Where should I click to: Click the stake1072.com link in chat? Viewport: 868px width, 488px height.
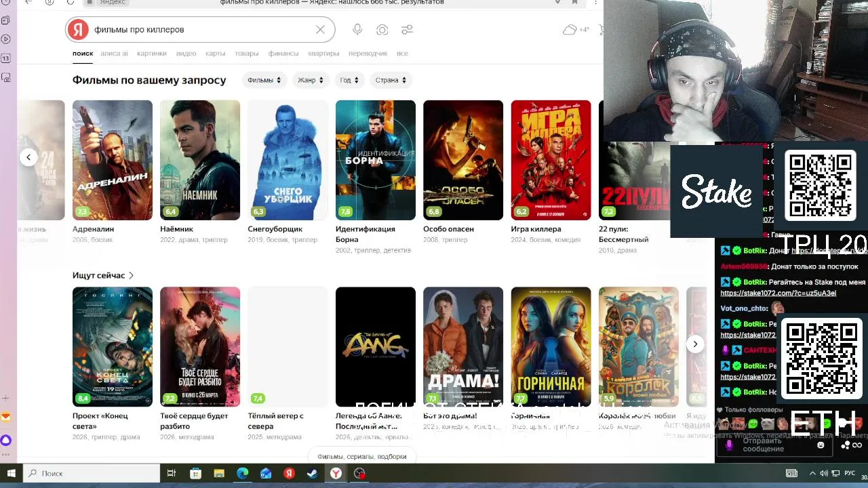point(778,293)
